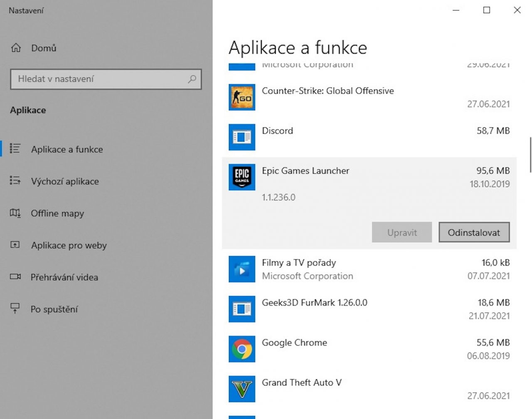Screen dimensions: 532x419
Task: Click the vertical scrollbar of app list
Action: click(x=530, y=155)
